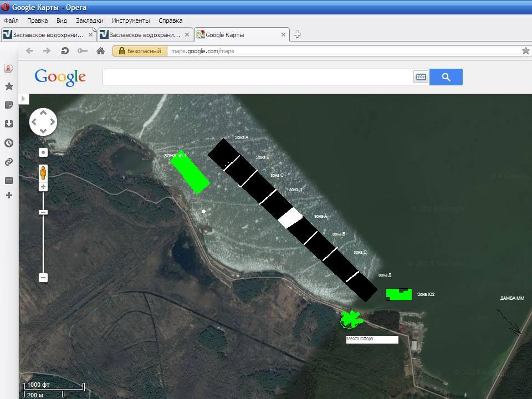Open a new browser tab
Screen dimensions: 532x399
pos(297,34)
